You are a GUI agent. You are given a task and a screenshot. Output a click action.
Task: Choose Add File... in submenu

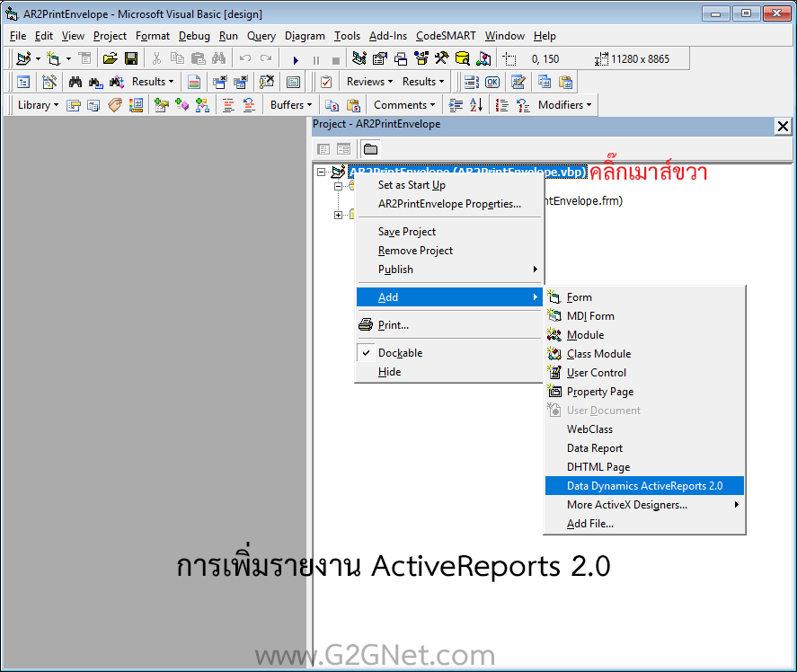tap(644, 524)
